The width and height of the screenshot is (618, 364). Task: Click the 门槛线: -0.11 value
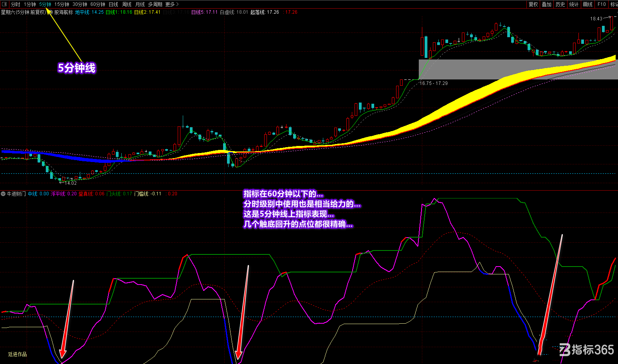(148, 194)
